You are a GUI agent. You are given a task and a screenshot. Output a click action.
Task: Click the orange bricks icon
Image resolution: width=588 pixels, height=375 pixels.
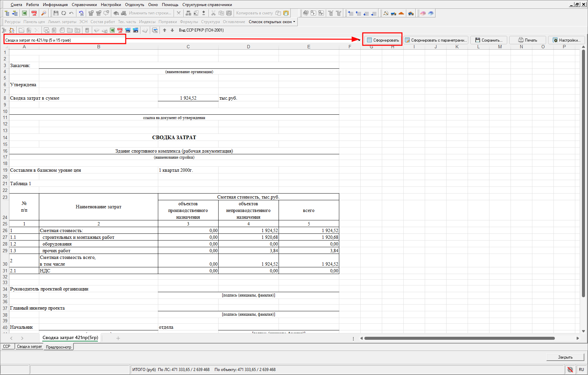point(401,13)
